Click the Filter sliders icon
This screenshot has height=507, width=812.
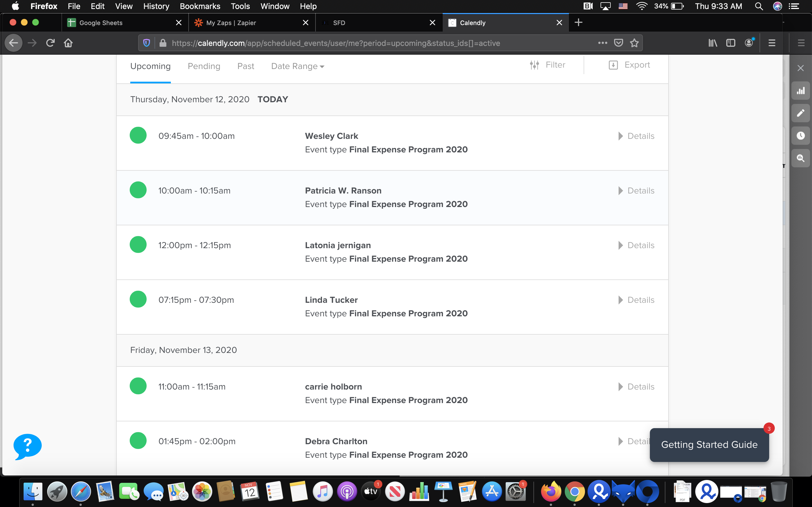[x=534, y=65]
